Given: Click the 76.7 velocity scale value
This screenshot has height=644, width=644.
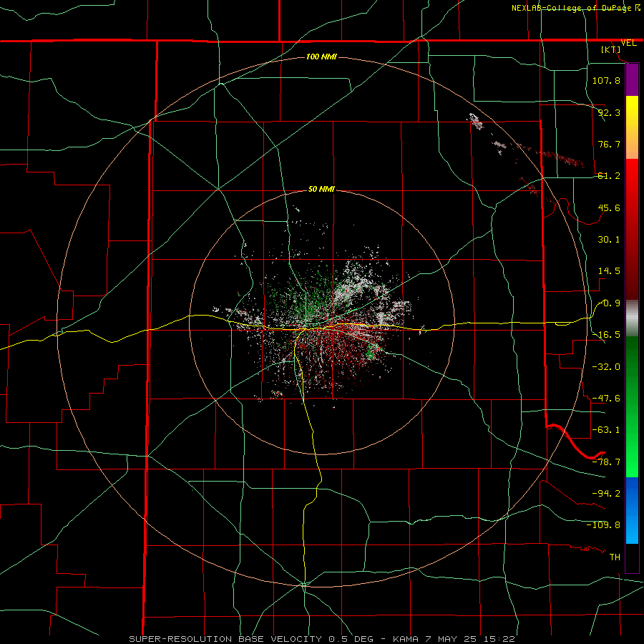Looking at the screenshot, I should coord(609,144).
